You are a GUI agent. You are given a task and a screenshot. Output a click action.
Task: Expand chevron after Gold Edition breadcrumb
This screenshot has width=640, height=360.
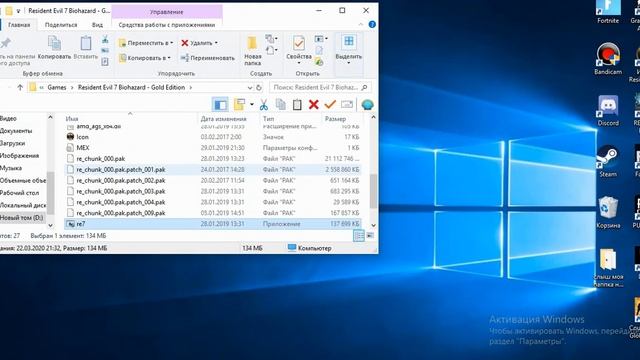point(190,87)
